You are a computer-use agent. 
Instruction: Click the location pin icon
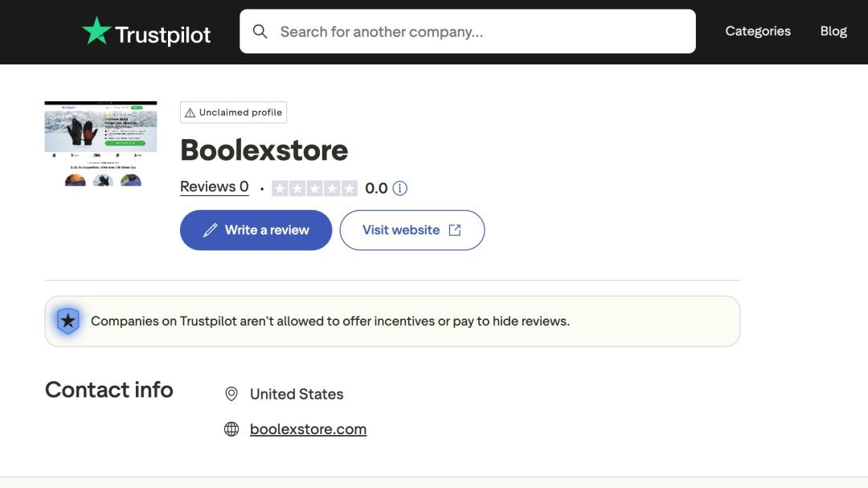(231, 394)
